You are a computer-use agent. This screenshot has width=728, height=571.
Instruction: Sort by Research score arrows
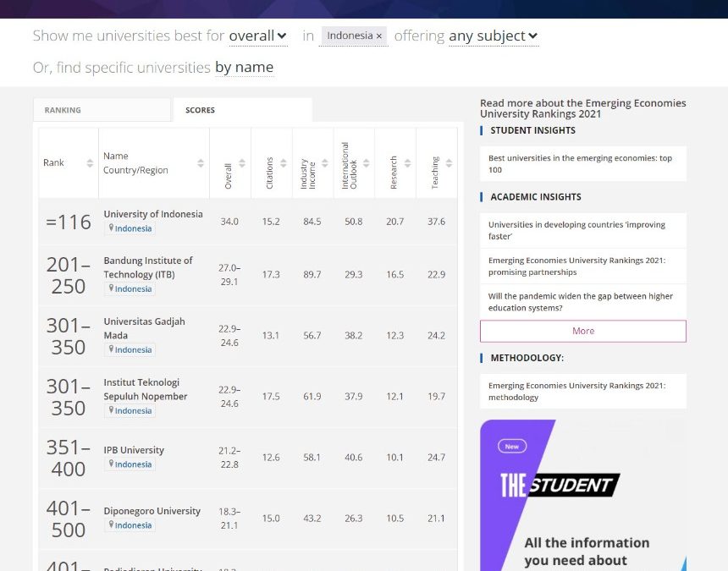coord(408,162)
